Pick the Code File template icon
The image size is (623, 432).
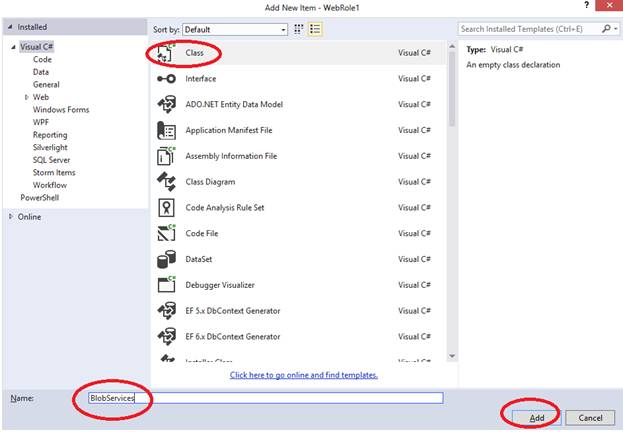[166, 233]
